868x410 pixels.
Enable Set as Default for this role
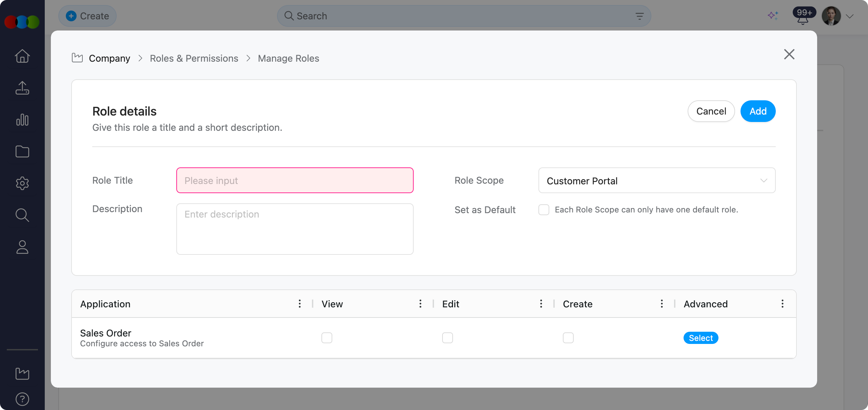coord(544,210)
